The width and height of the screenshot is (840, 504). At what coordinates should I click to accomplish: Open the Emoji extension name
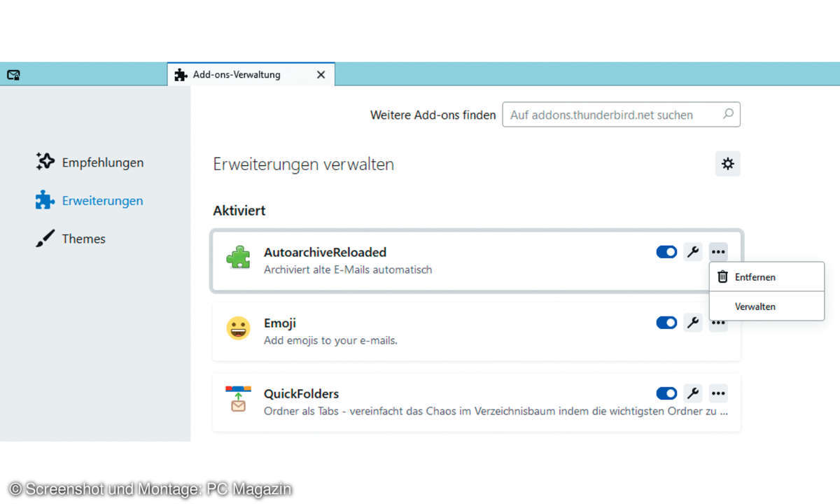280,323
